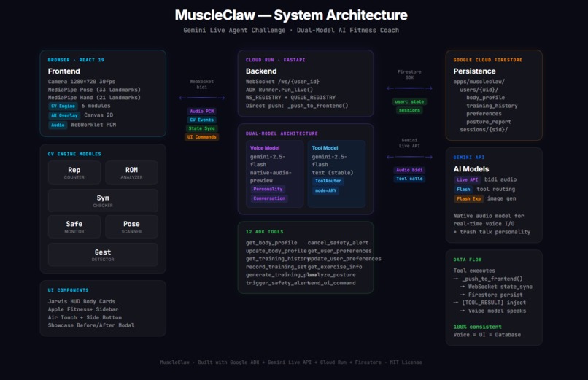Screen dimensions: 588x380
Task: Click the 'Tool calls' badge
Action: pos(409,179)
